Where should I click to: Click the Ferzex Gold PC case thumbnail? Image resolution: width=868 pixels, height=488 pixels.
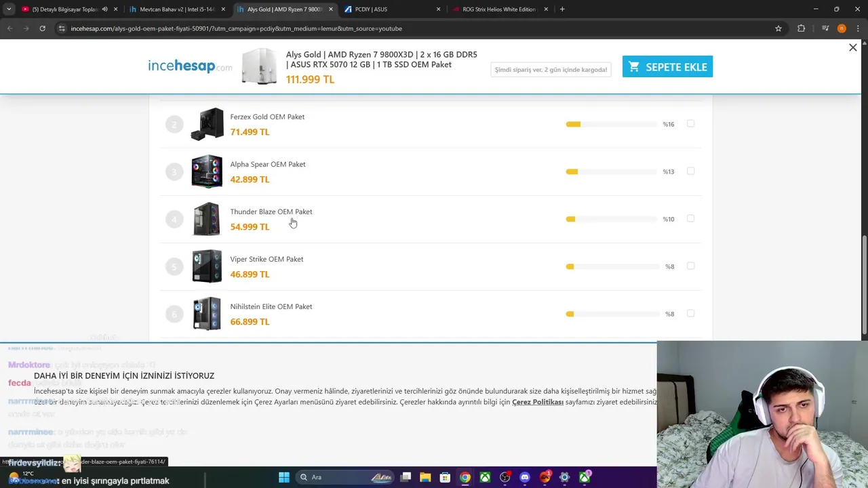(207, 124)
